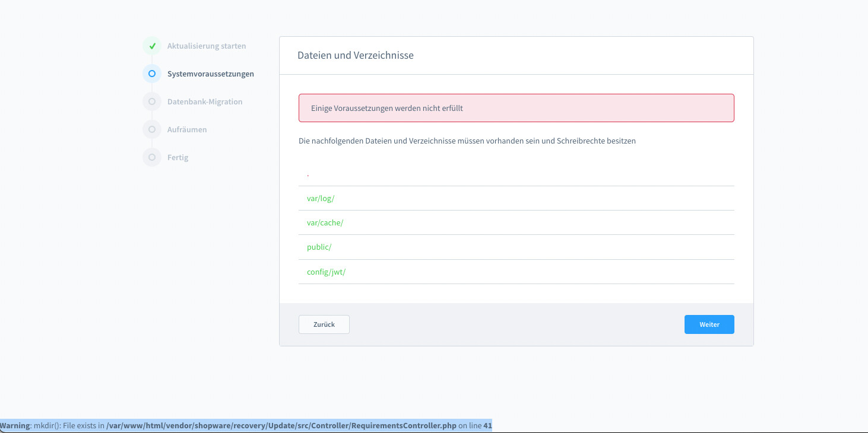
Task: Go back with the Zurück button
Action: [324, 324]
